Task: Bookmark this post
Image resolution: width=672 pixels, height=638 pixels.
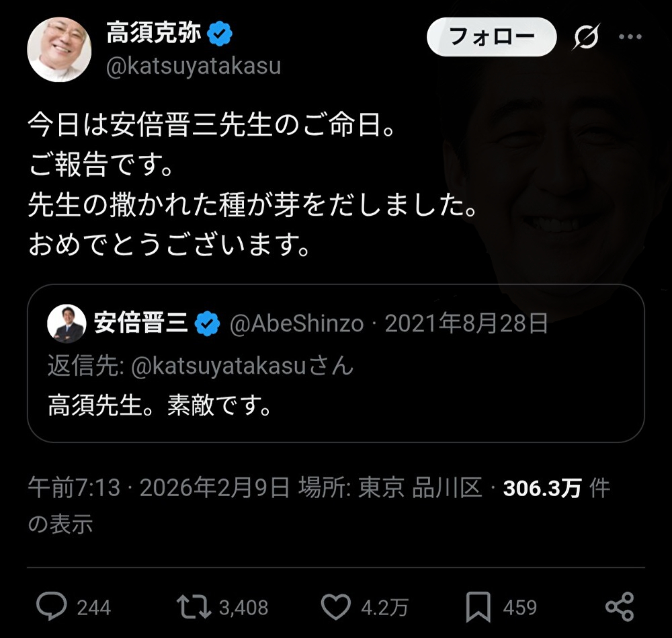Action: [x=478, y=606]
